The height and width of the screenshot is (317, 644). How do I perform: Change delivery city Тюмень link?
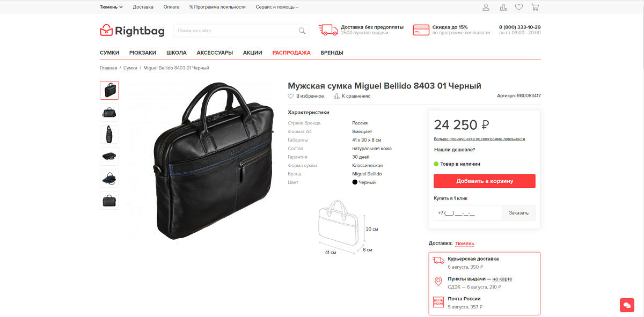[x=465, y=244]
